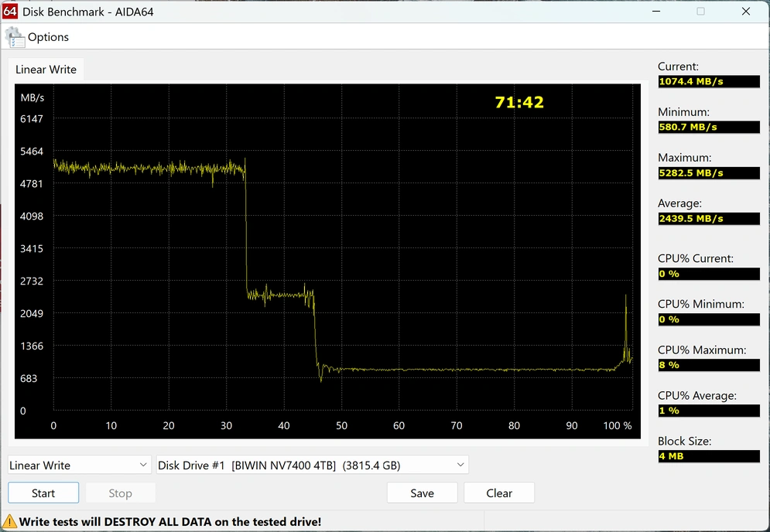Save the benchmark results
The image size is (770, 532).
tap(422, 493)
